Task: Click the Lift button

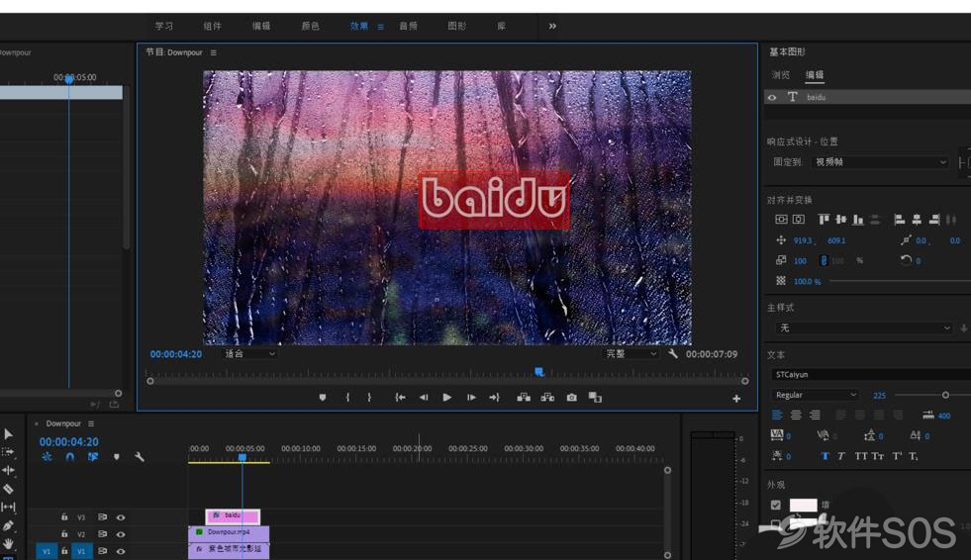Action: [524, 398]
